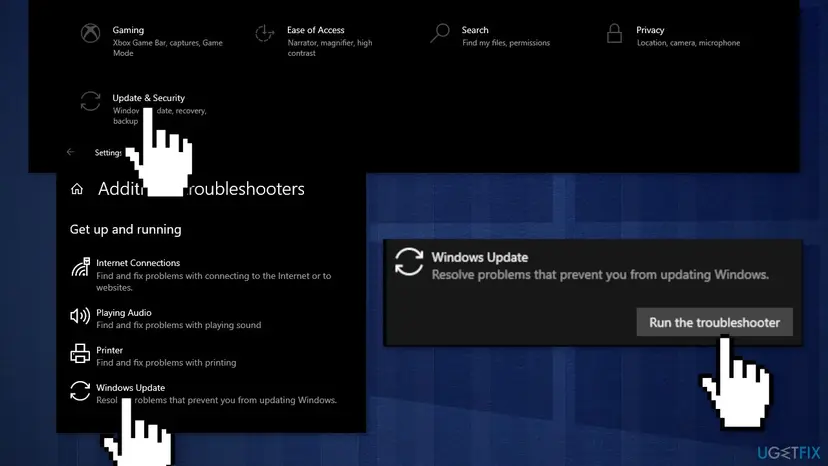828x466 pixels.
Task: Click the Search magnifier icon
Action: [x=439, y=33]
